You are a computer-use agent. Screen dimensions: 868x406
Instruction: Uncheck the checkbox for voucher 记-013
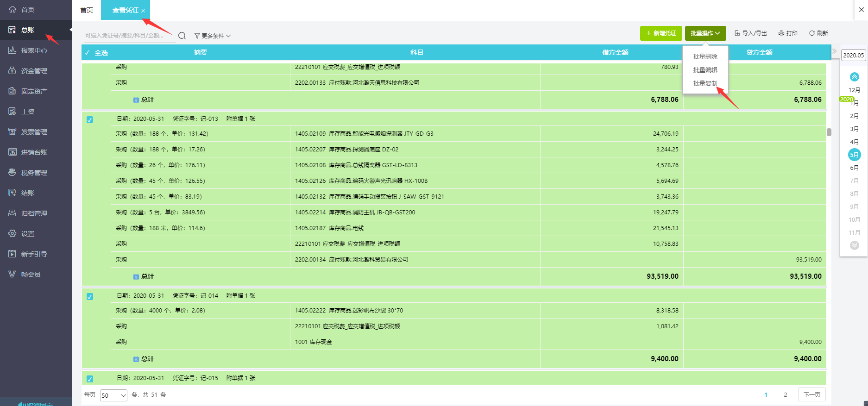(90, 119)
